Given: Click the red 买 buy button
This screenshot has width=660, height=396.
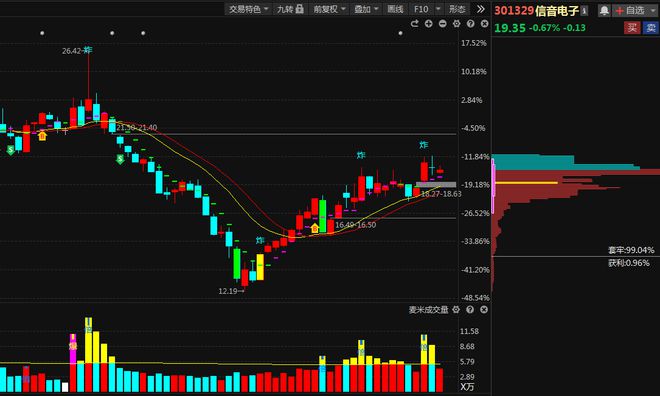Looking at the screenshot, I should [632, 28].
